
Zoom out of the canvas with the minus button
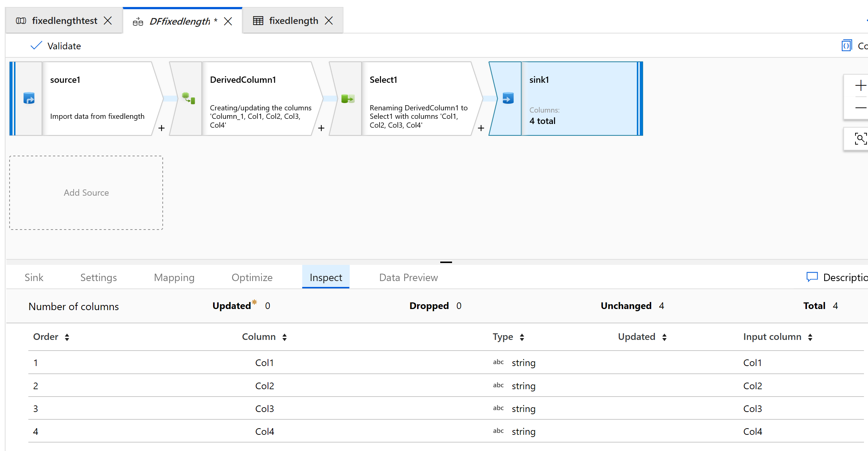click(860, 108)
